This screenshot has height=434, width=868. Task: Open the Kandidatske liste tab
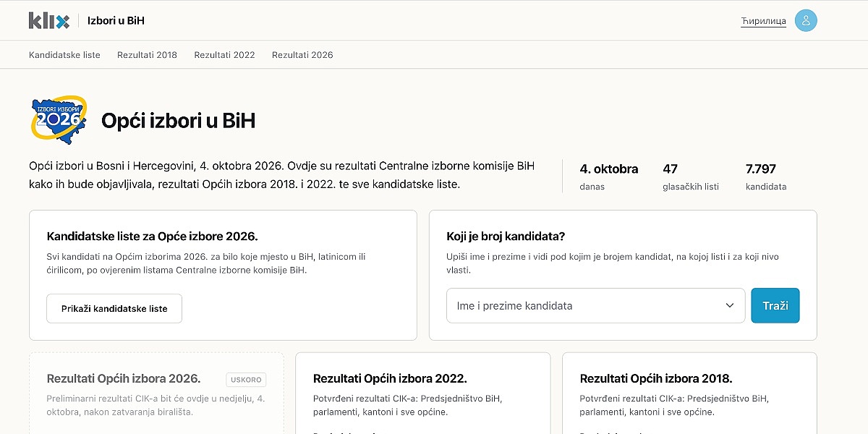pyautogui.click(x=64, y=55)
